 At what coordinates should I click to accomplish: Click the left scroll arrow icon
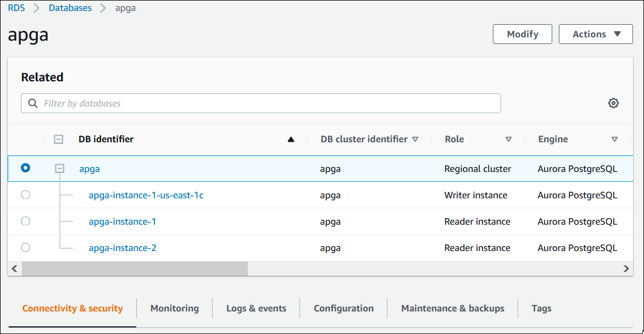click(14, 269)
